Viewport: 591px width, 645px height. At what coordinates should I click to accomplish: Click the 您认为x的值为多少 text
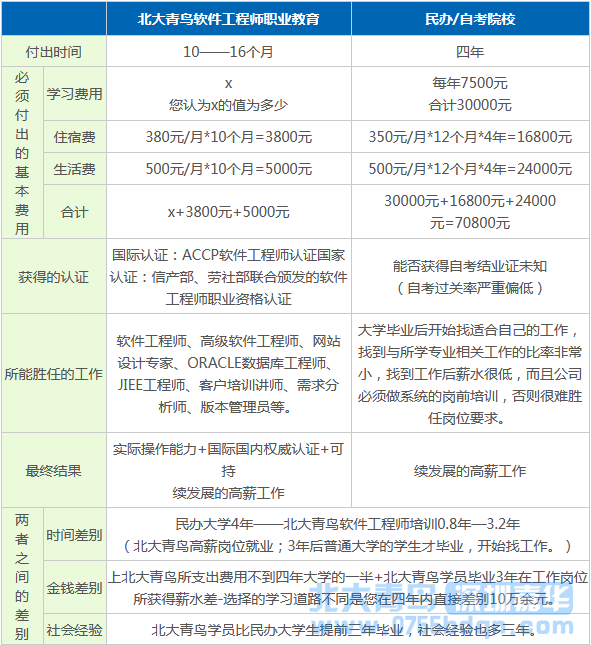pyautogui.click(x=229, y=105)
